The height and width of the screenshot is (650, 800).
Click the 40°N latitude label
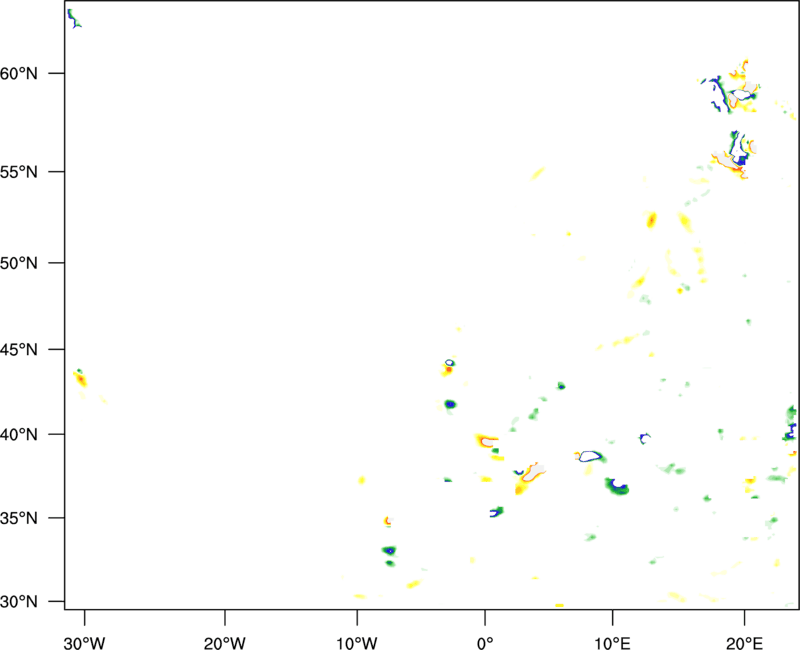(x=19, y=435)
